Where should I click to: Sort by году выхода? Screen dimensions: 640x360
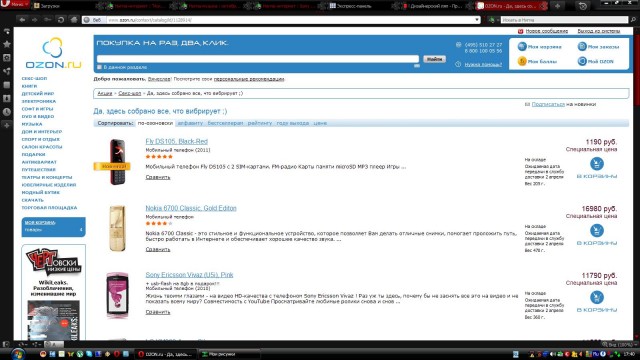pyautogui.click(x=293, y=123)
